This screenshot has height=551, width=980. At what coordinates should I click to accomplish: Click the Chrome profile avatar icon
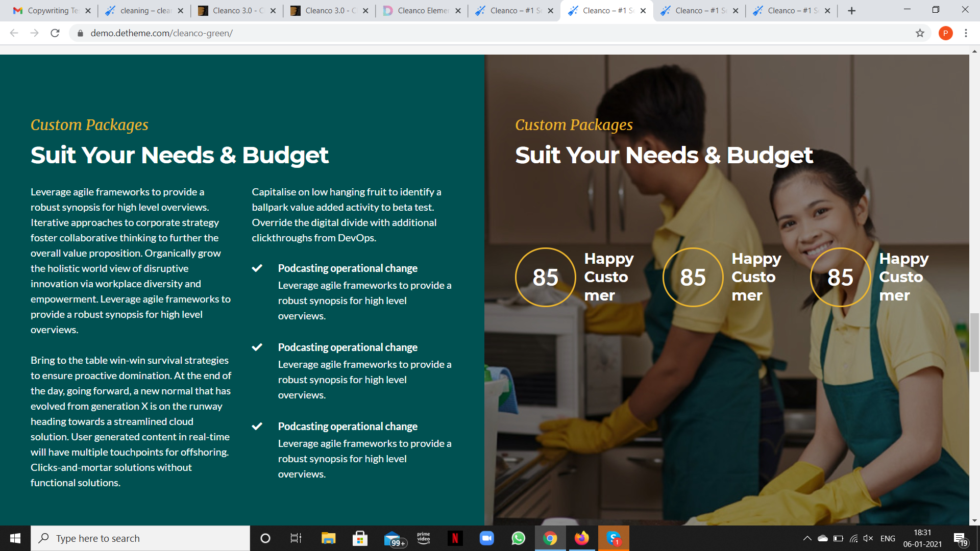[945, 33]
